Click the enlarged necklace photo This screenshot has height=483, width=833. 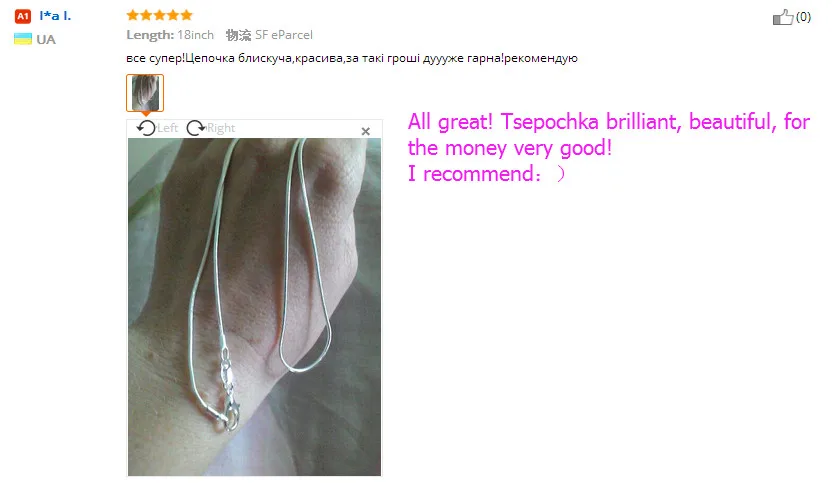coord(254,307)
